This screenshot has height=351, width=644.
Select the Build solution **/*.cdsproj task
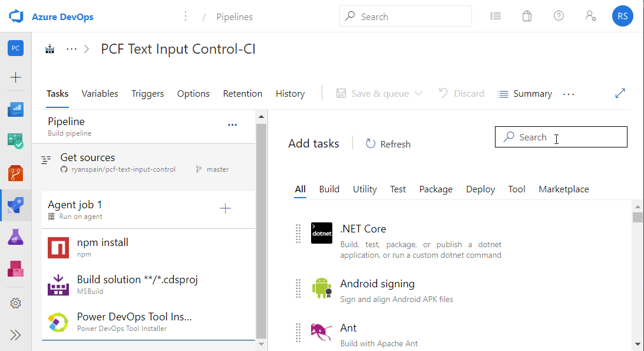tap(148, 284)
